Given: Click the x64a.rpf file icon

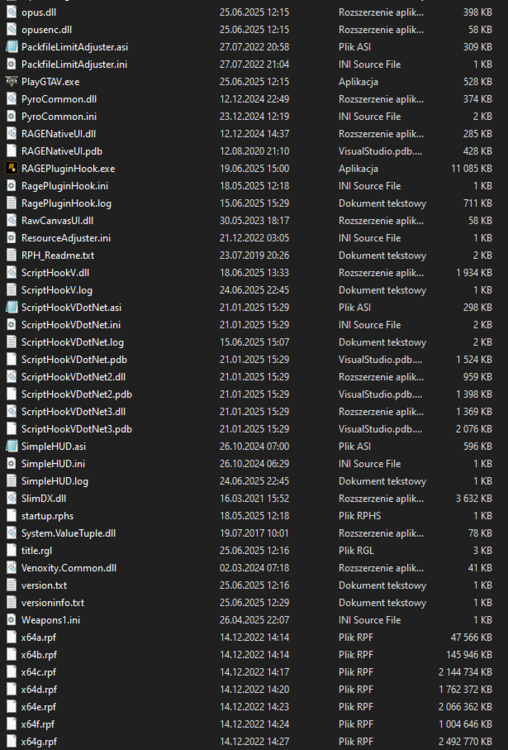Looking at the screenshot, I should [11, 637].
